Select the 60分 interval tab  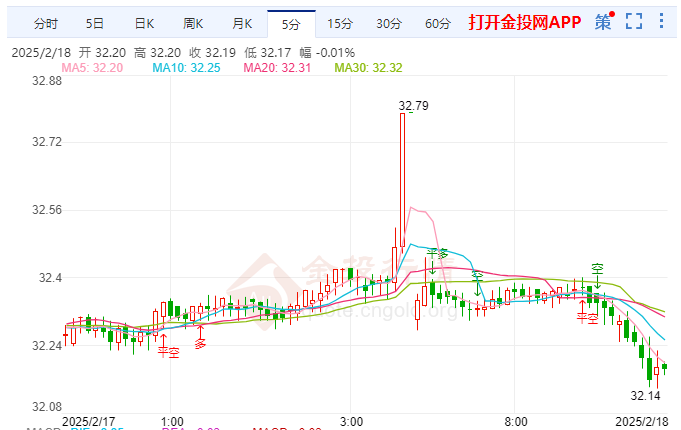click(438, 23)
